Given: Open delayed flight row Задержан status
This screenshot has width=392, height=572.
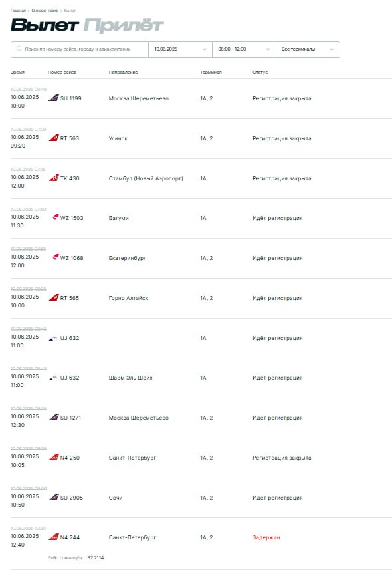Looking at the screenshot, I should 266,537.
